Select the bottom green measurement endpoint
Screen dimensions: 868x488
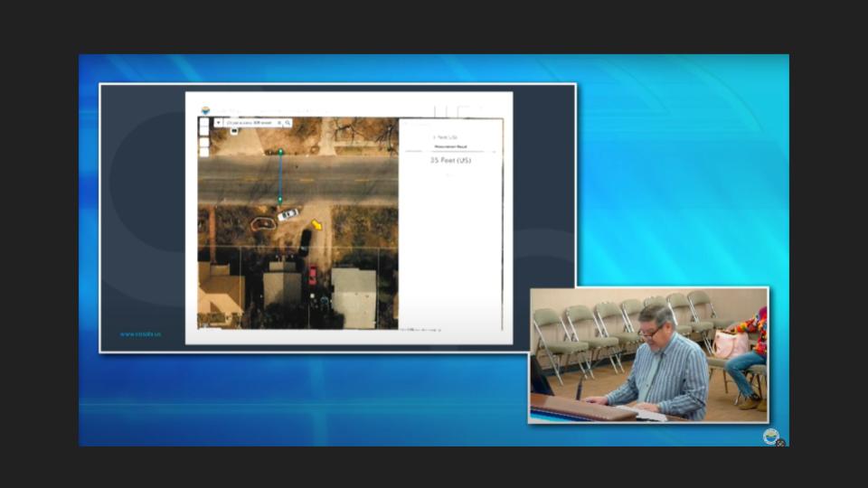pyautogui.click(x=280, y=200)
